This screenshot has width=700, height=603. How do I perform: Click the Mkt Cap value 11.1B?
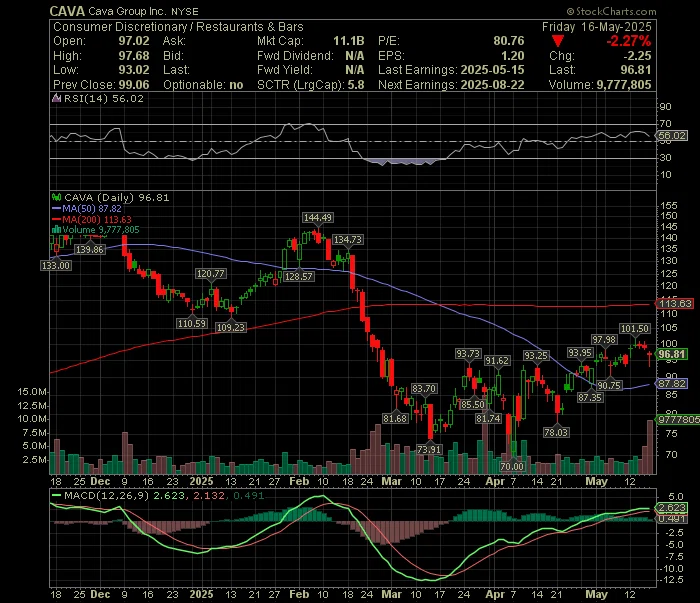349,41
